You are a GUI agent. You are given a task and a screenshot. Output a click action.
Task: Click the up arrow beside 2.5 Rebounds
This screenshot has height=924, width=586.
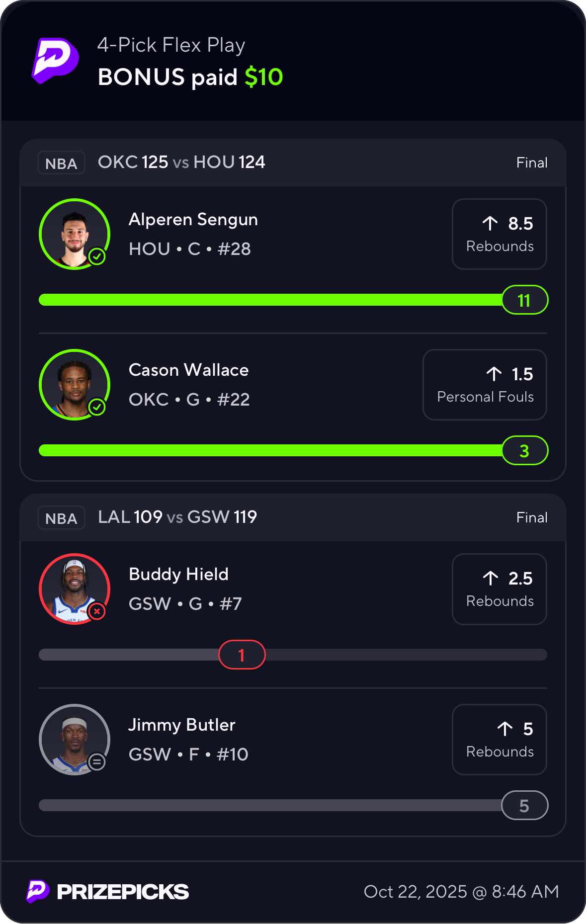(491, 578)
